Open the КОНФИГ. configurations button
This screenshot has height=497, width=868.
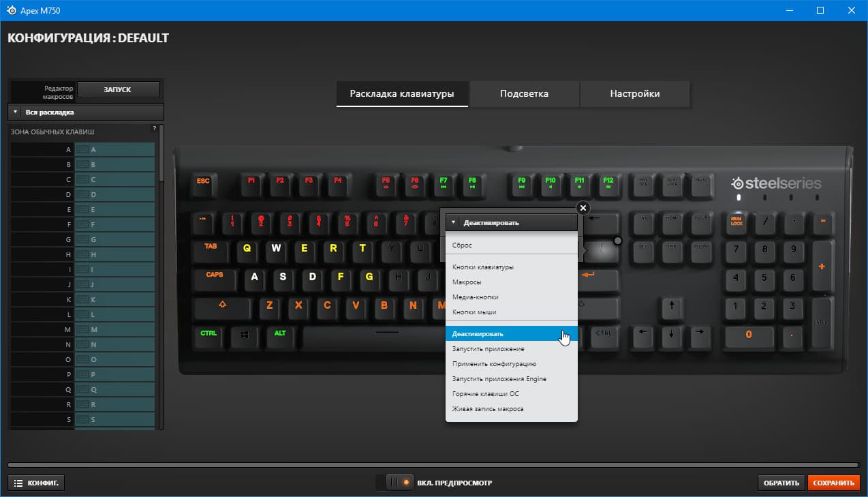point(36,483)
